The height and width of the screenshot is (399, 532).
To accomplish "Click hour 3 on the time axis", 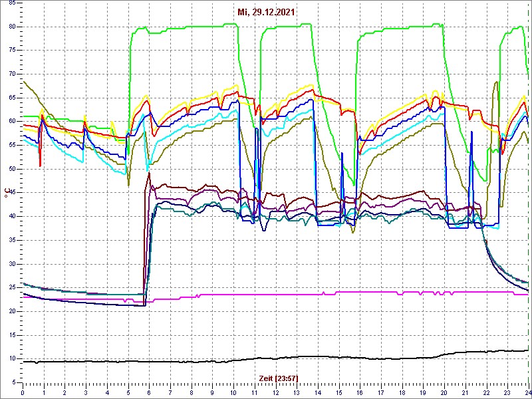I will click(x=86, y=392).
